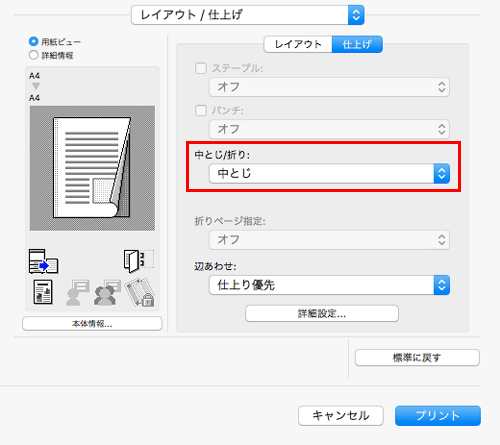This screenshot has width=500, height=445.
Task: Click the printer output tray icon
Action: (x=43, y=261)
